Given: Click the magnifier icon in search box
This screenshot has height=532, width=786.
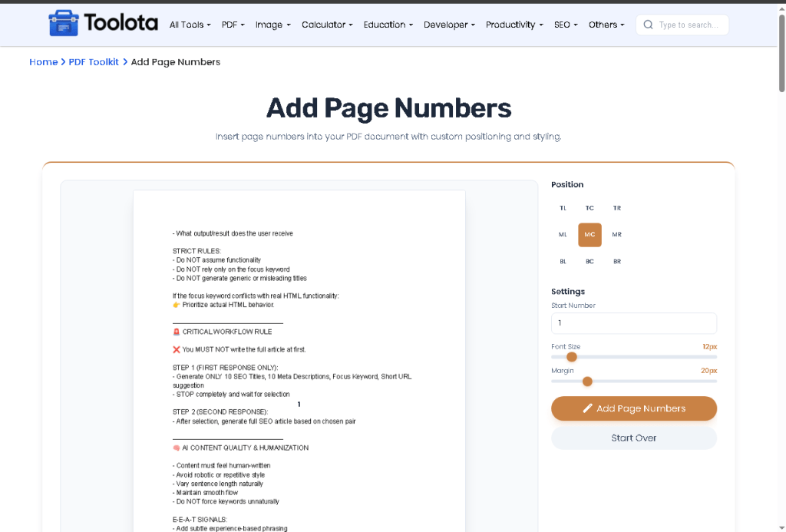Looking at the screenshot, I should pos(648,25).
